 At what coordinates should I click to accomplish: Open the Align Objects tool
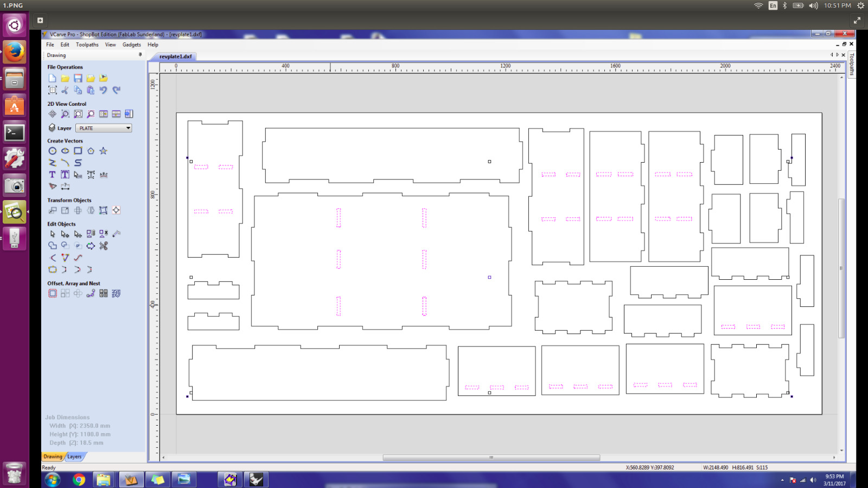pyautogui.click(x=116, y=210)
